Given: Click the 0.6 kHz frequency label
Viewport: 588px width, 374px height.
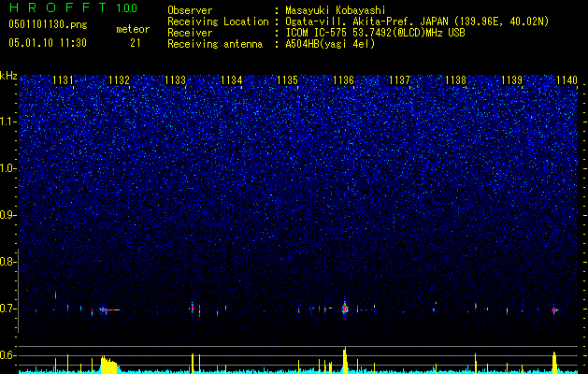Looking at the screenshot, I should coord(7,355).
